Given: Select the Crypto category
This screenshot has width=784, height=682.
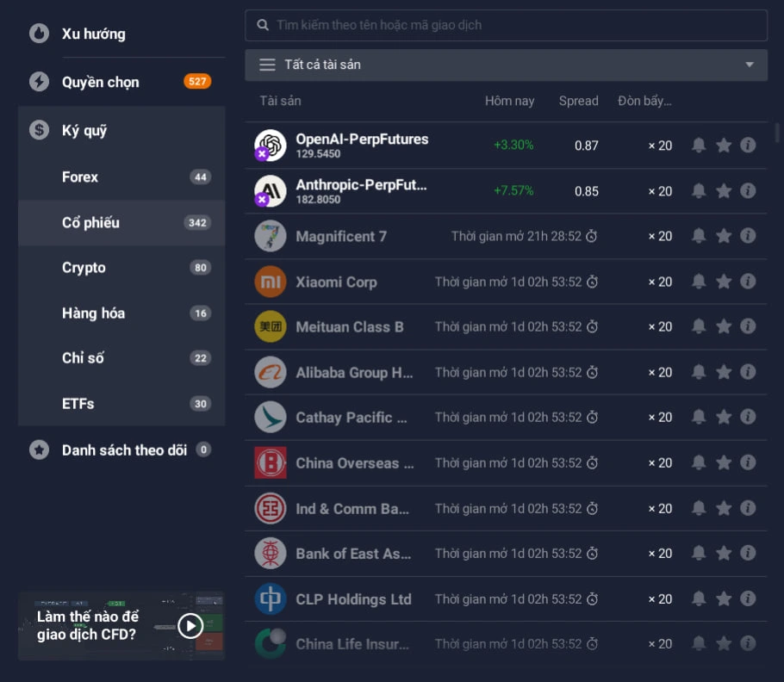Looking at the screenshot, I should [x=121, y=268].
